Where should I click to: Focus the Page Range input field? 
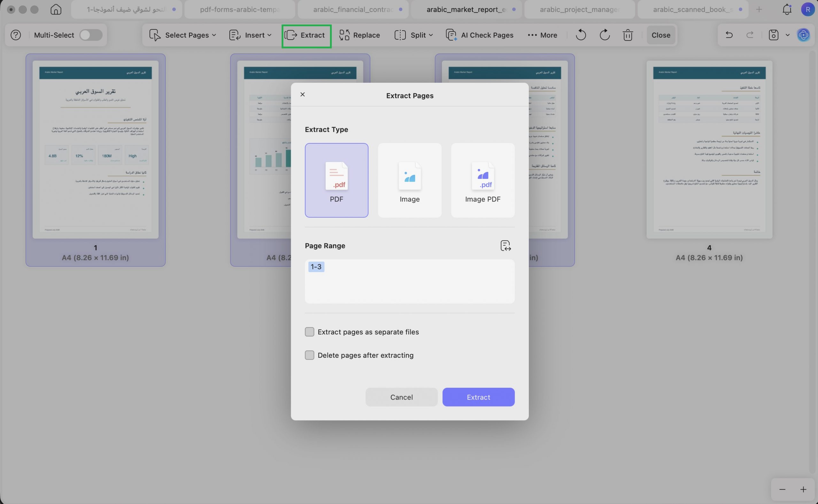410,281
